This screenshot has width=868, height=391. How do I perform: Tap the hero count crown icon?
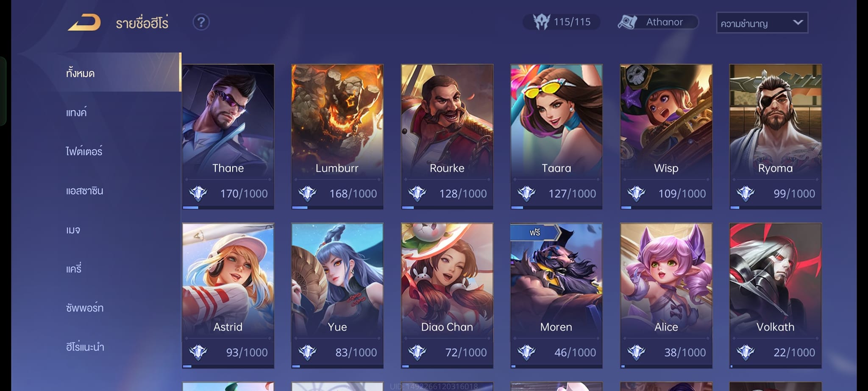click(541, 22)
